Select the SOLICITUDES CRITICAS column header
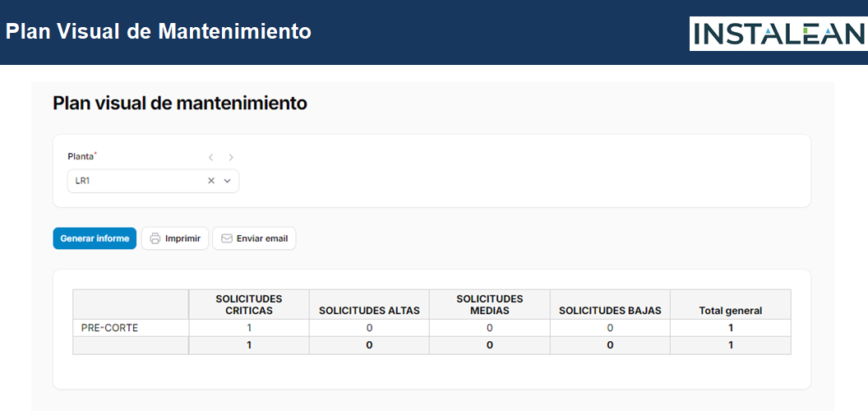This screenshot has height=420, width=868. (x=249, y=305)
